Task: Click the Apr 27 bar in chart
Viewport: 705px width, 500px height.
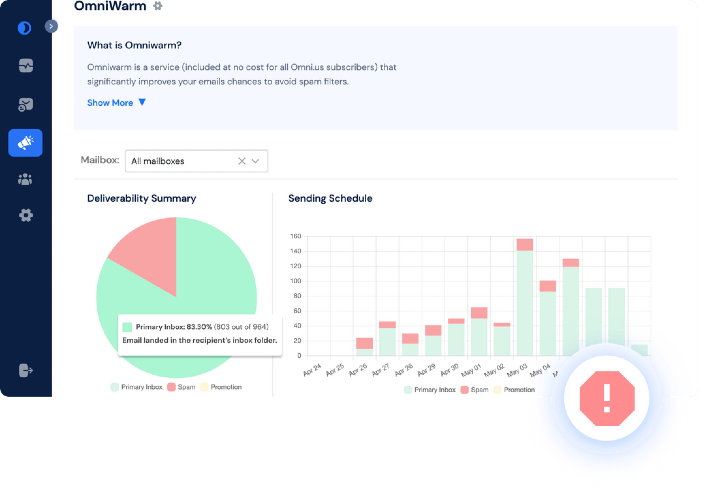Action: click(387, 339)
